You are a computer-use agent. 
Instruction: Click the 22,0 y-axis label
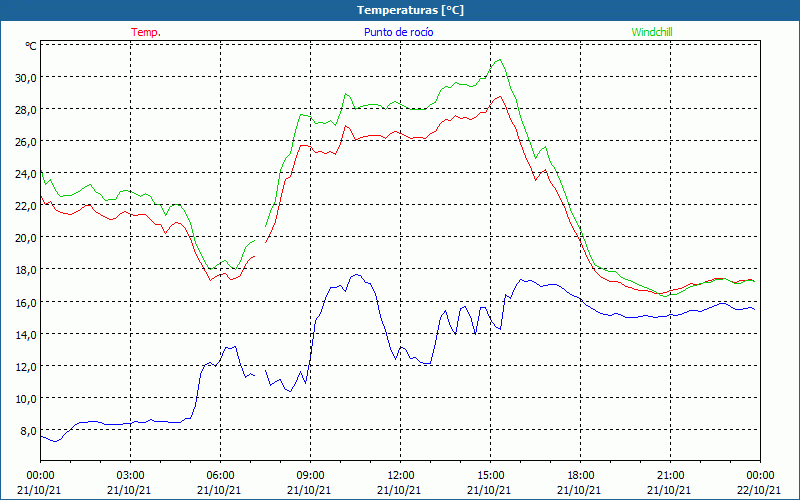(x=26, y=206)
